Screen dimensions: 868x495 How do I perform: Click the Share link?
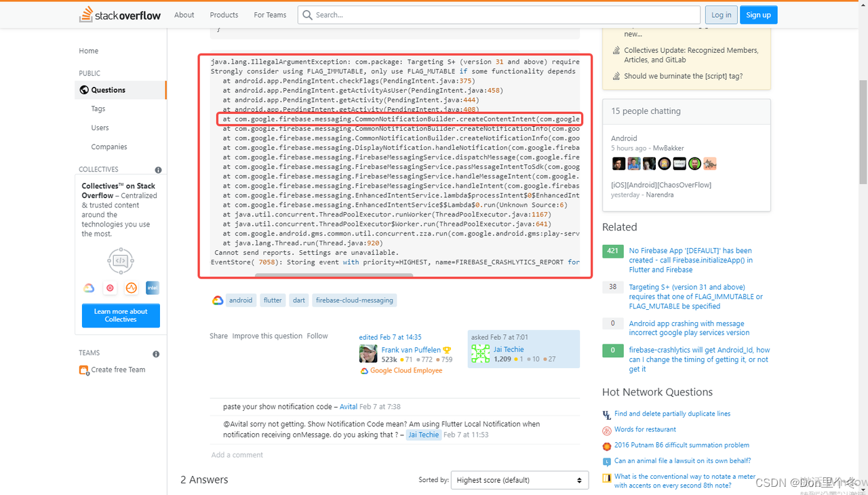218,336
